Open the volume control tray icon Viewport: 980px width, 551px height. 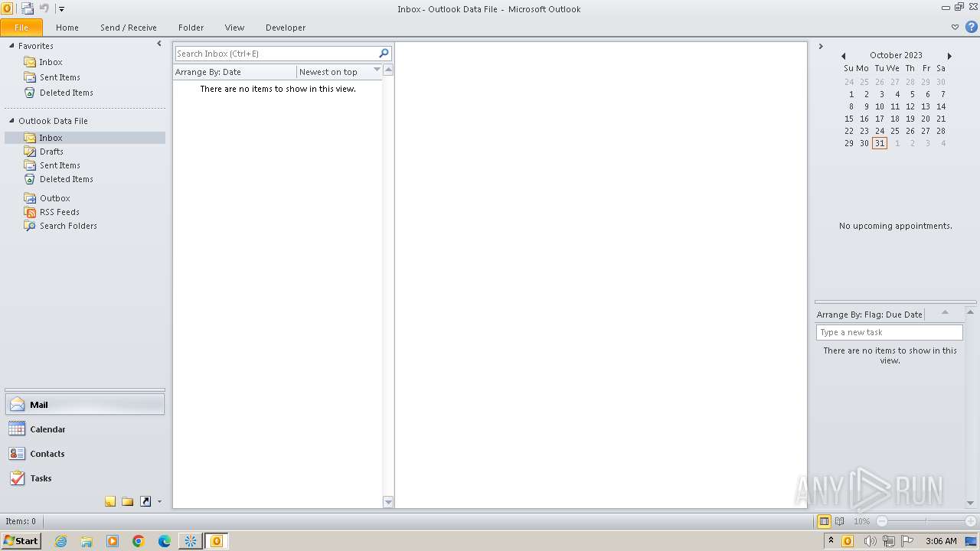pos(870,541)
